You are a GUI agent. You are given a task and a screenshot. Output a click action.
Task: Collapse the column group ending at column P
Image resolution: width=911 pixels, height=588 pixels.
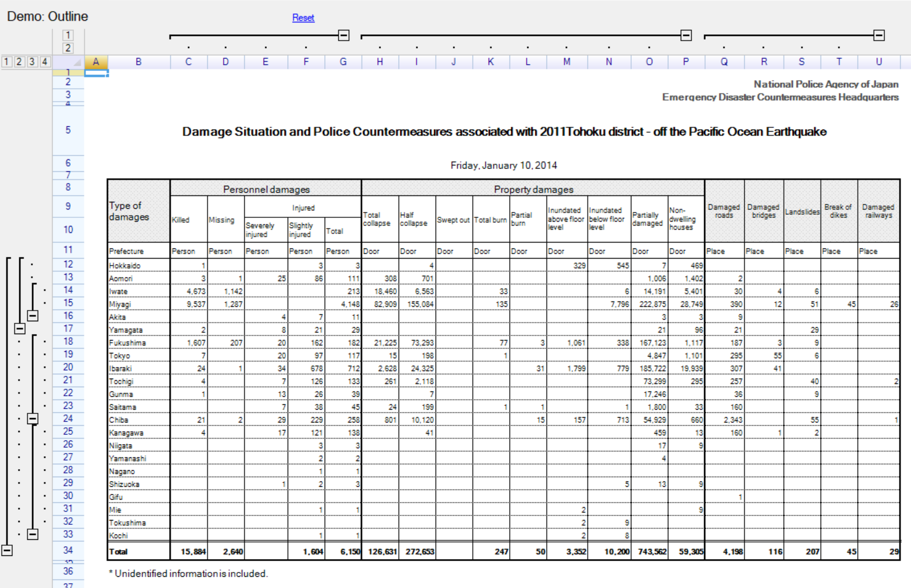coord(686,35)
